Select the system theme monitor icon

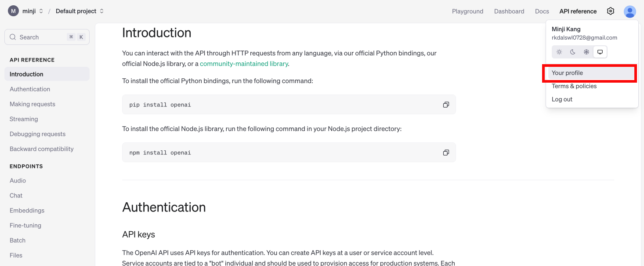(600, 52)
